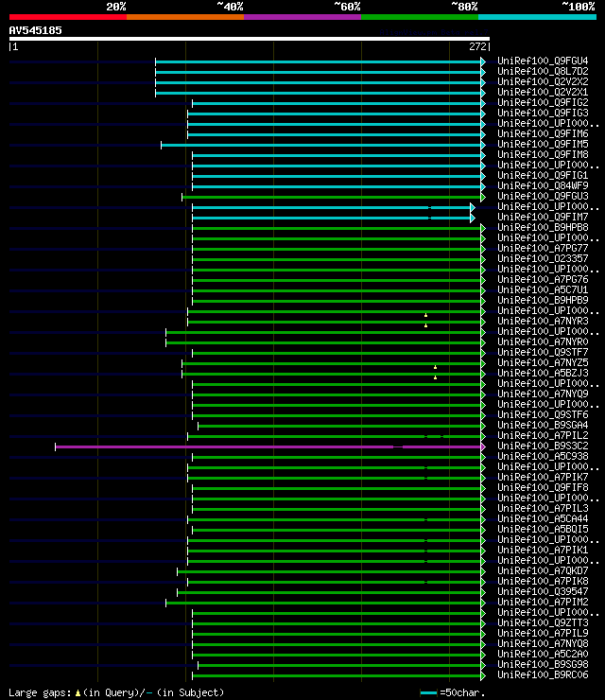Click UniRef100_A7PIM2 label
Viewport: 605px width, 700px height.
[543, 603]
